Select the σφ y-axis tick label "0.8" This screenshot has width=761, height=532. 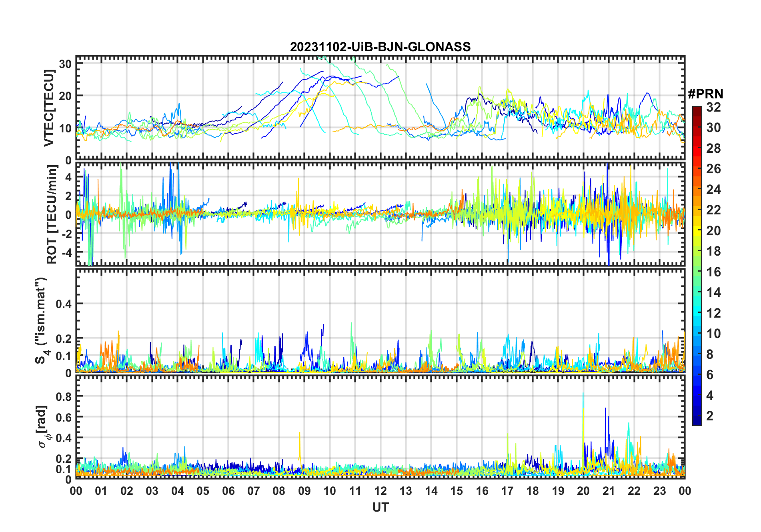tap(64, 396)
